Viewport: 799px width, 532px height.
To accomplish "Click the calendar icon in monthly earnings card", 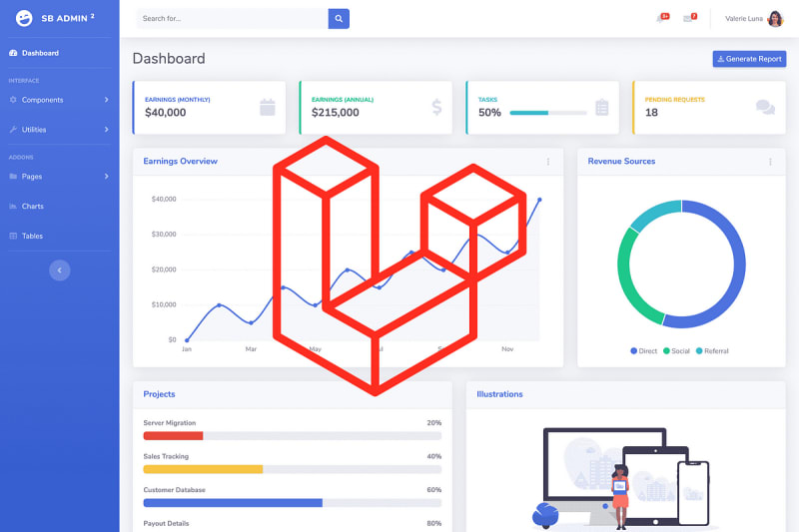I will [268, 107].
